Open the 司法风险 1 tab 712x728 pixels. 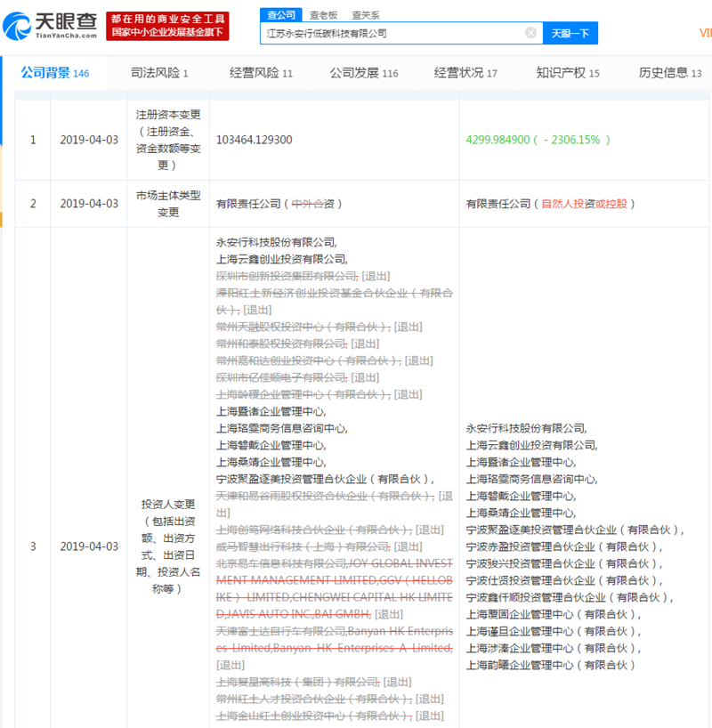(159, 73)
